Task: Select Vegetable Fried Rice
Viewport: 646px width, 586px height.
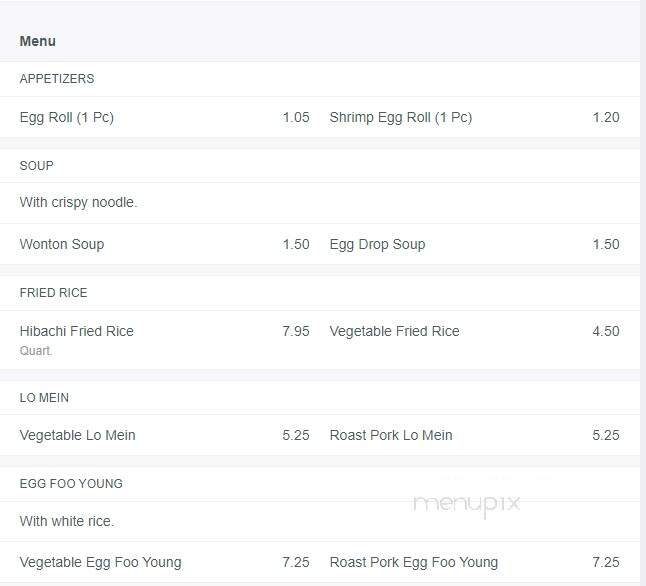Action: click(394, 331)
